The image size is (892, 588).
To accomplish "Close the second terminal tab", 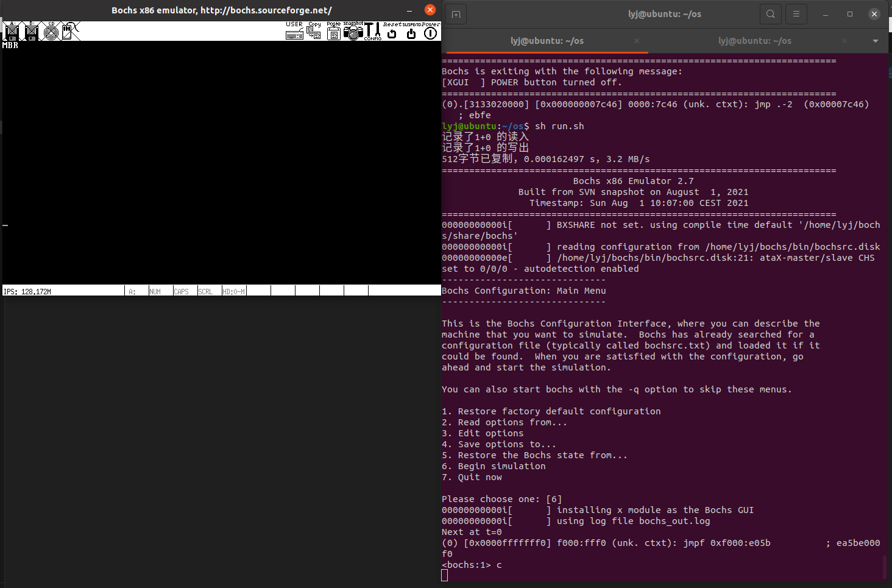I will pyautogui.click(x=844, y=41).
